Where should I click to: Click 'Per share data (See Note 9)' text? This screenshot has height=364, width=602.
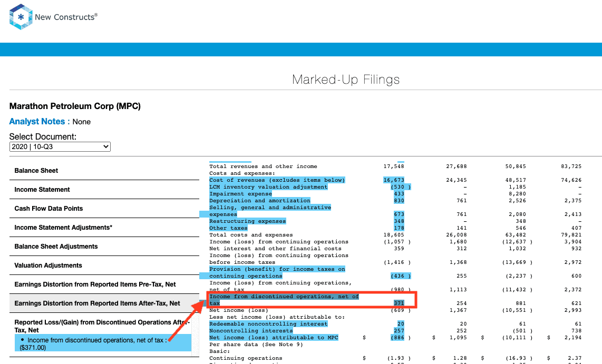point(256,345)
